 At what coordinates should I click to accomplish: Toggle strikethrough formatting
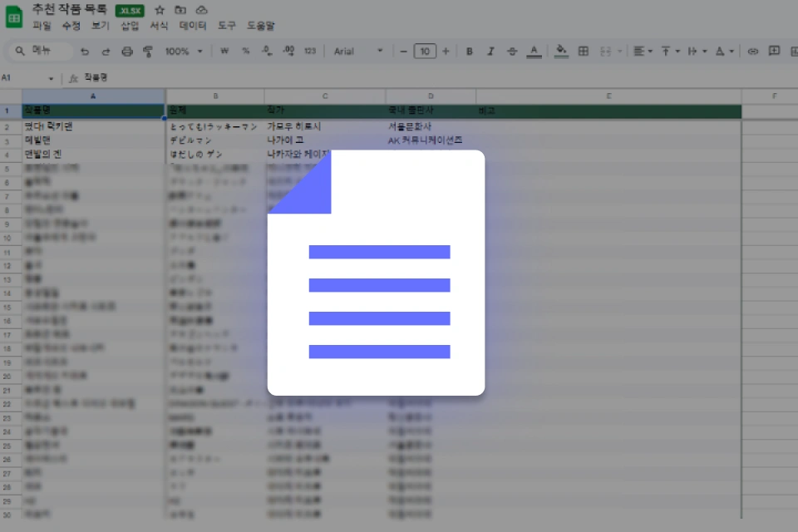coord(512,52)
